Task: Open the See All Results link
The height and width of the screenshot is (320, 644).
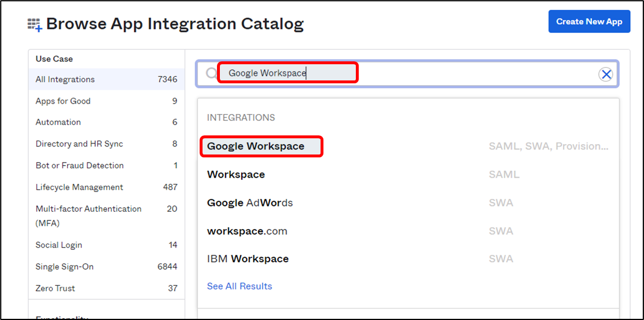Action: point(240,286)
